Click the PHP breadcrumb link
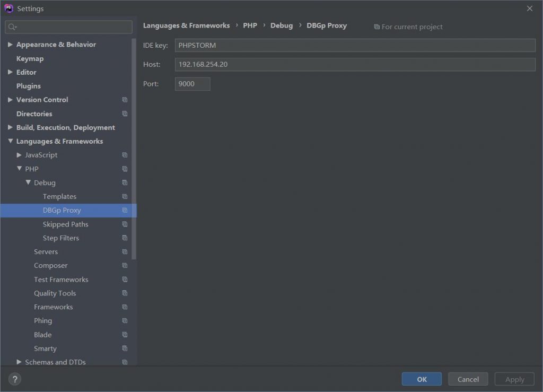The height and width of the screenshot is (392, 543). pyautogui.click(x=250, y=25)
